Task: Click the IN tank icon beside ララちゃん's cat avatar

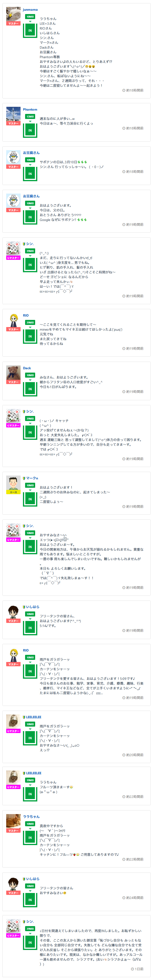Action: click(x=30, y=837)
